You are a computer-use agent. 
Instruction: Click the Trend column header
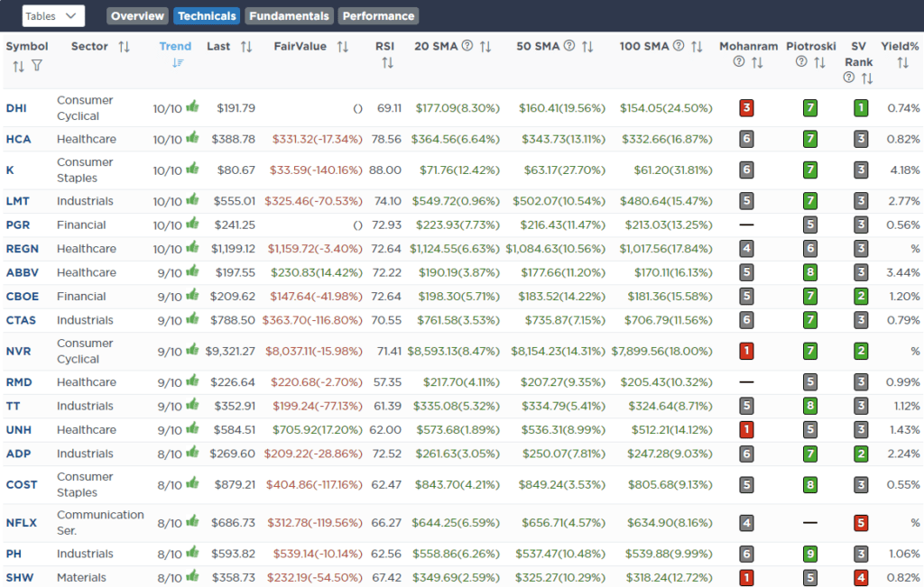[175, 47]
